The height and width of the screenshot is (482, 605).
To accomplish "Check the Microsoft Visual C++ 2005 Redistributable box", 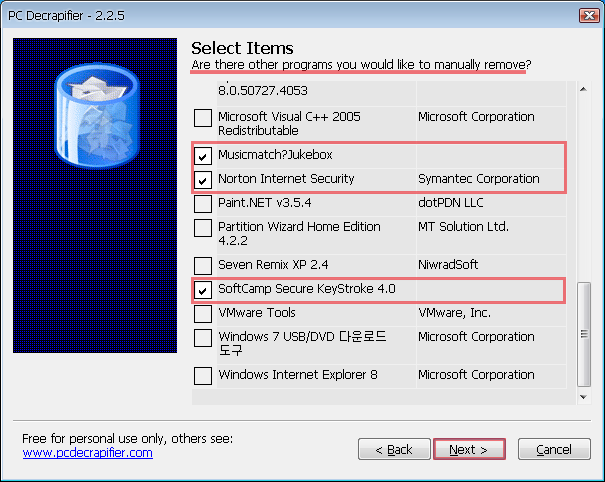I will click(x=203, y=118).
